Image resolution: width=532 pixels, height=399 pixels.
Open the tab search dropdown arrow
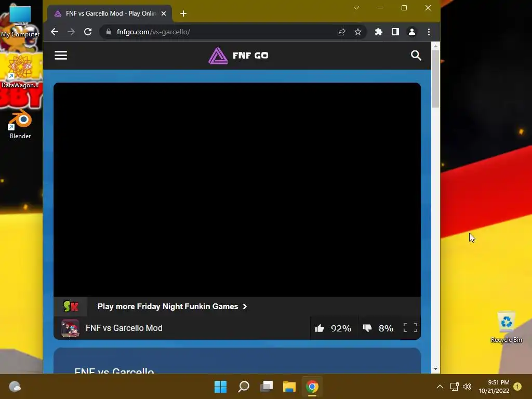pyautogui.click(x=356, y=8)
